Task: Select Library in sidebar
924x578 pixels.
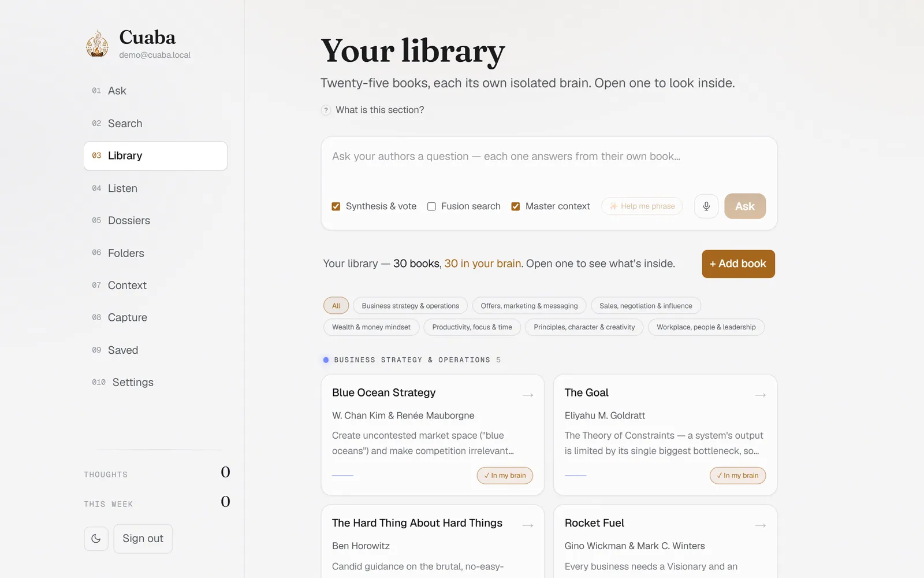Action: tap(155, 156)
